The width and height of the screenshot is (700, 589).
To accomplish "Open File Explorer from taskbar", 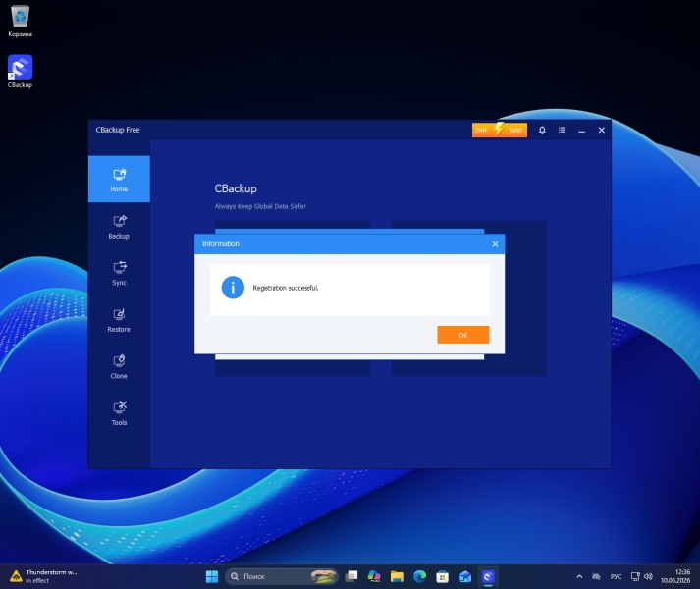I will point(397,576).
